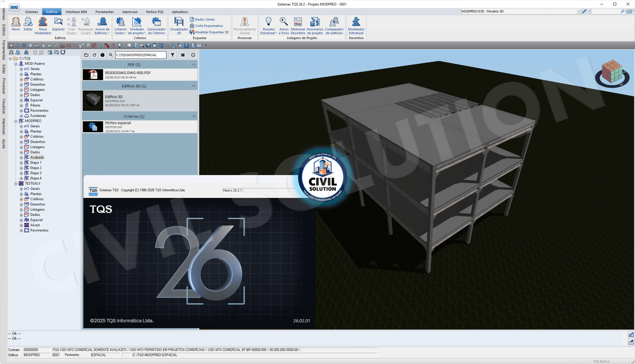The height and width of the screenshot is (364, 635).
Task: Select Etapa 2 in the tree
Action: point(36,168)
